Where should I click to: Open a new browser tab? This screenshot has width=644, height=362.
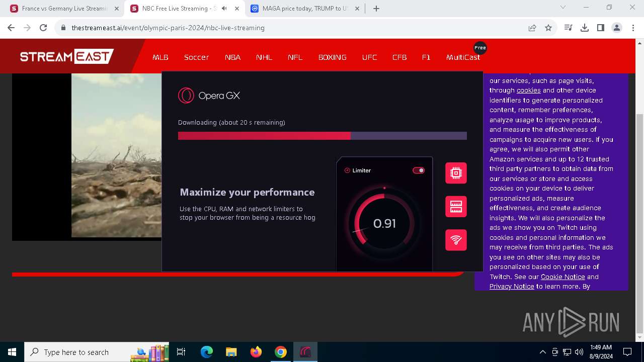[376, 9]
